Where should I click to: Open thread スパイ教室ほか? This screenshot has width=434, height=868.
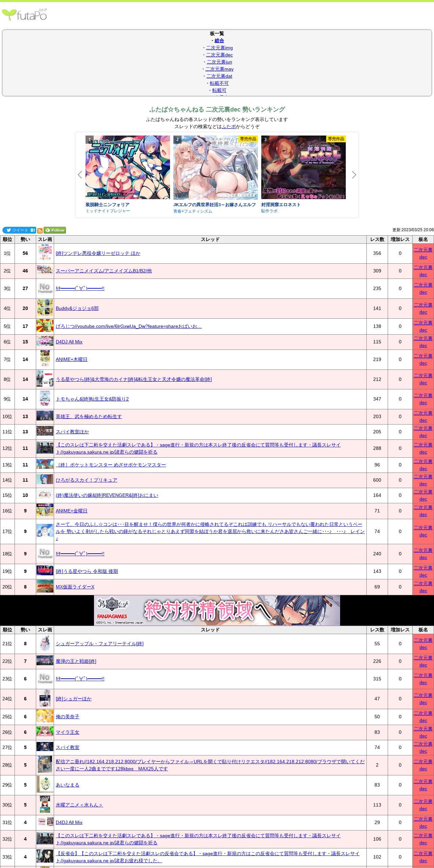click(x=72, y=432)
